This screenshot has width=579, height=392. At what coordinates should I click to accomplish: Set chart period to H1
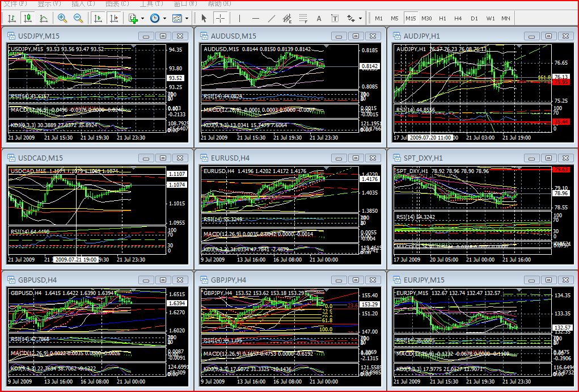[x=442, y=18]
